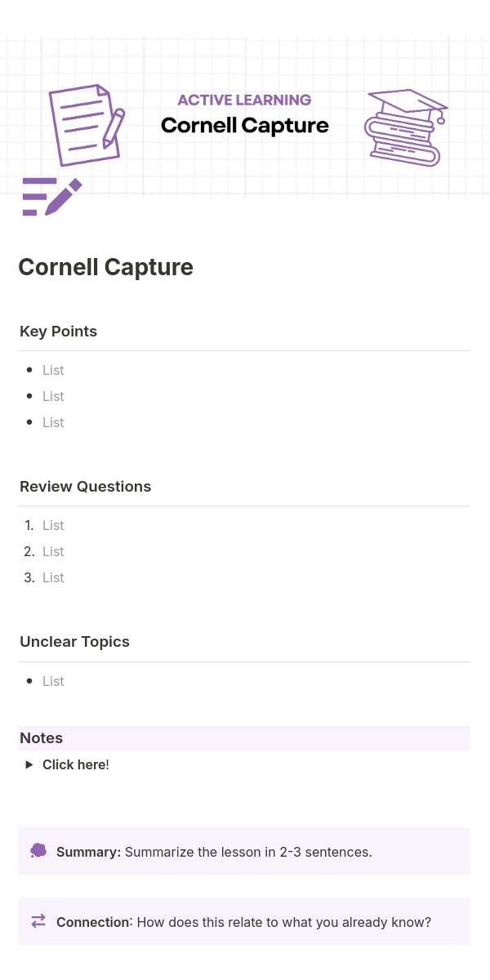This screenshot has height=980, width=490.
Task: Click numbered item 1 under Review Questions
Action: click(53, 525)
